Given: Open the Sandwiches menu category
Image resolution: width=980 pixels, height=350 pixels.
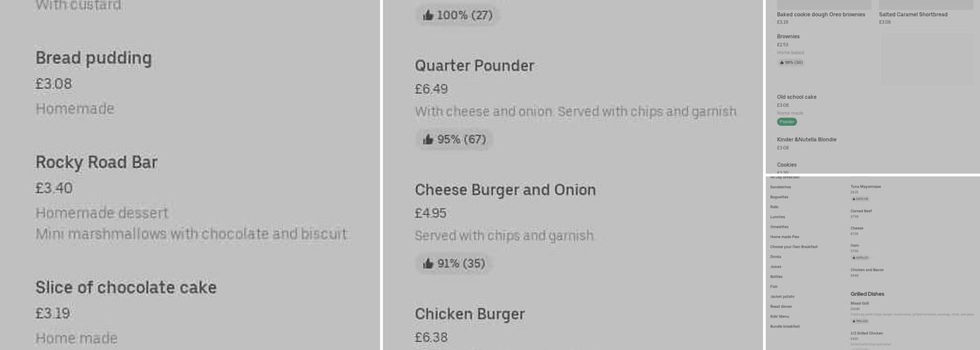Looking at the screenshot, I should pyautogui.click(x=780, y=188).
